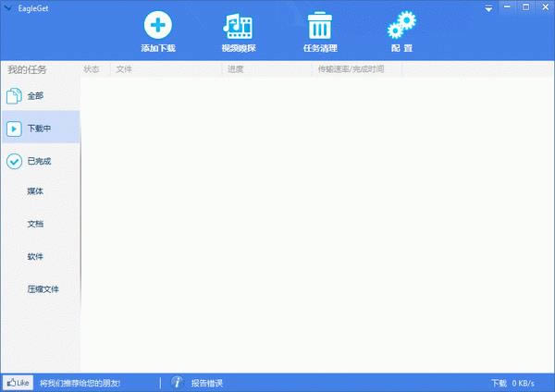Select the Documents (文档) category

(35, 224)
